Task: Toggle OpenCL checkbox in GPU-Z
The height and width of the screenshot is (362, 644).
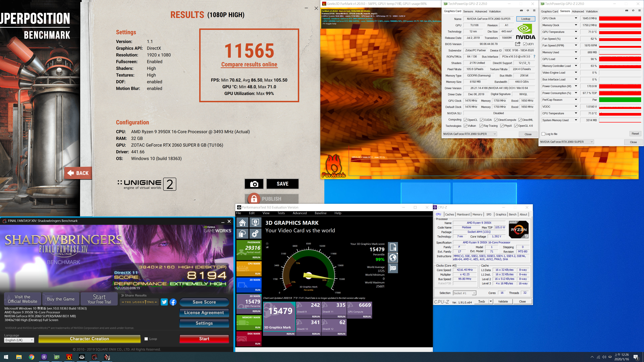Action: tap(465, 120)
